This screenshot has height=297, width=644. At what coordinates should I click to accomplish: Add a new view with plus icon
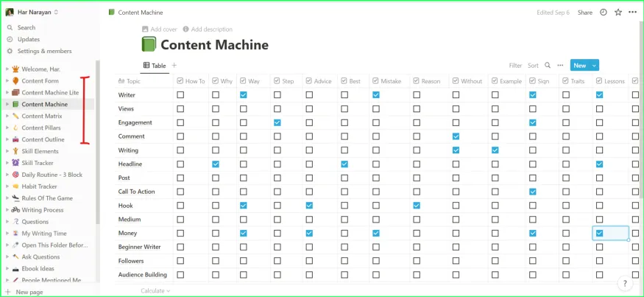click(x=174, y=66)
